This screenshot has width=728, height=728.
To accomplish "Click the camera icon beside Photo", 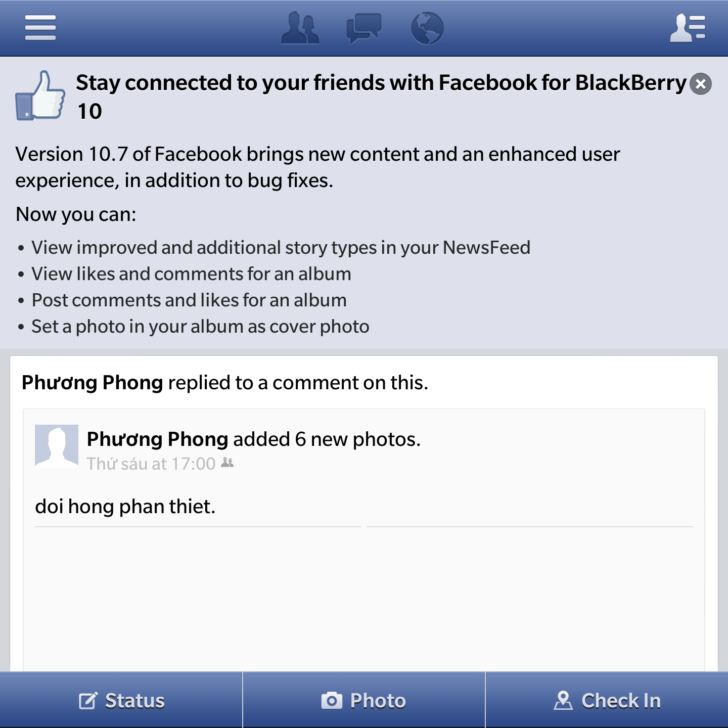I will [332, 701].
